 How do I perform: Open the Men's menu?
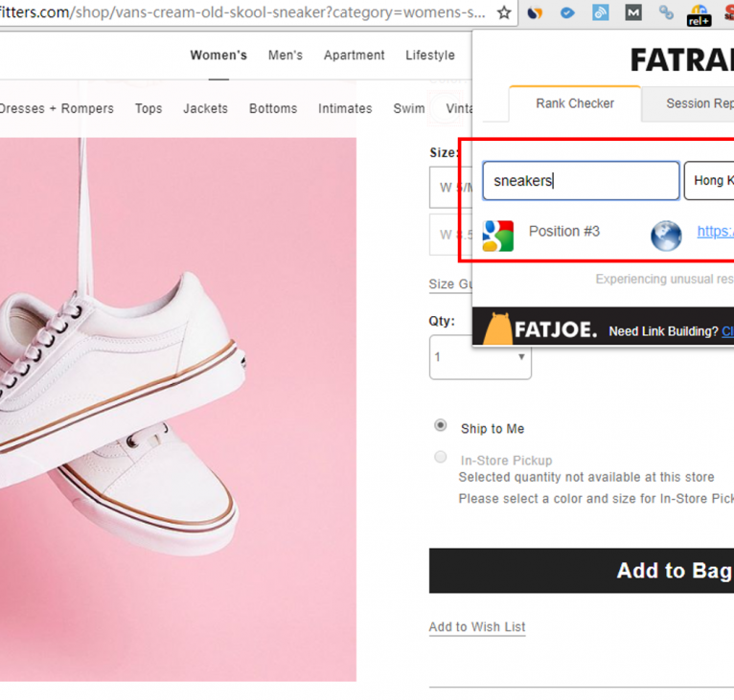[x=286, y=56]
